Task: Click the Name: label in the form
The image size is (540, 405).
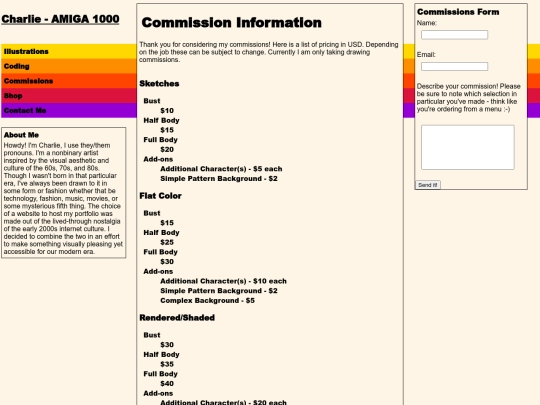Action: (x=427, y=23)
